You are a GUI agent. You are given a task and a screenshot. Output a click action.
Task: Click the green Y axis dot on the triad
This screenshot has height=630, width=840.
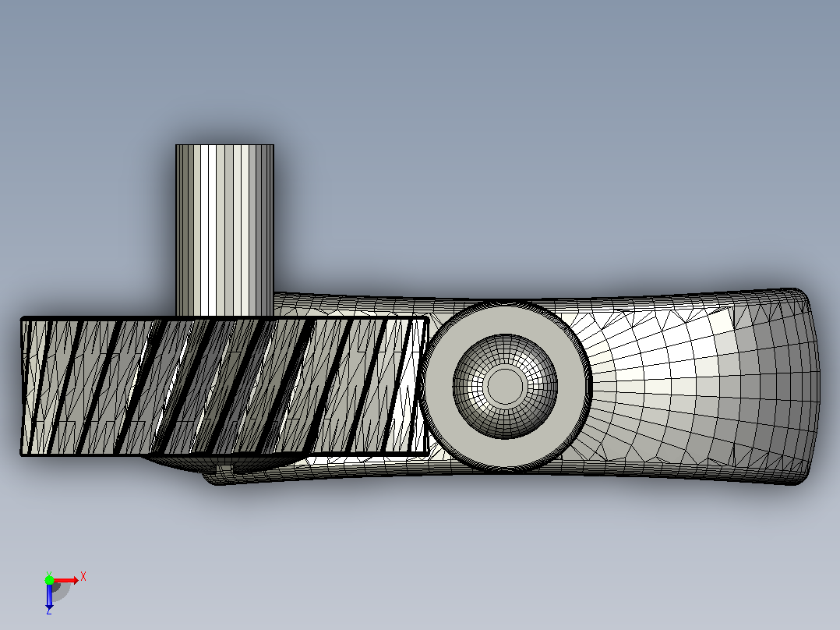pyautogui.click(x=49, y=579)
